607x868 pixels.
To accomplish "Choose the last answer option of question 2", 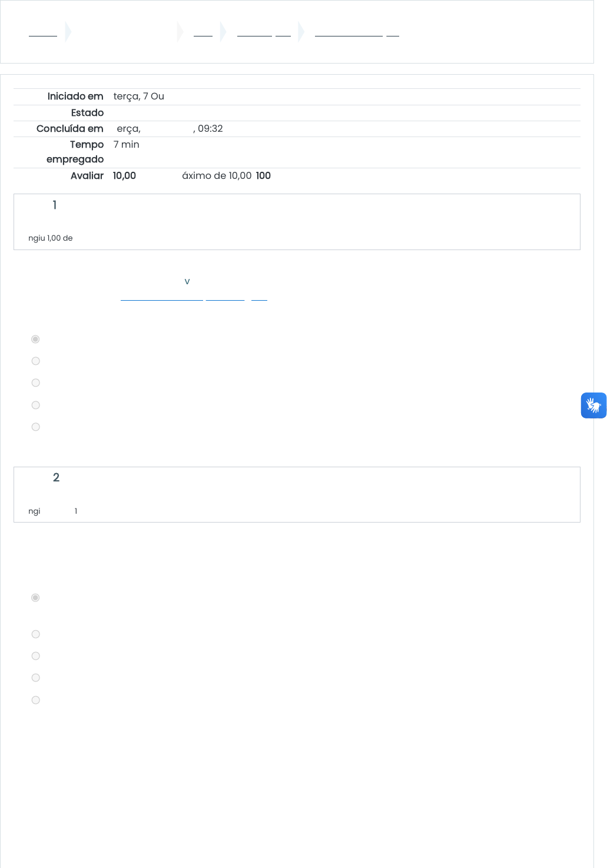I will tap(36, 700).
